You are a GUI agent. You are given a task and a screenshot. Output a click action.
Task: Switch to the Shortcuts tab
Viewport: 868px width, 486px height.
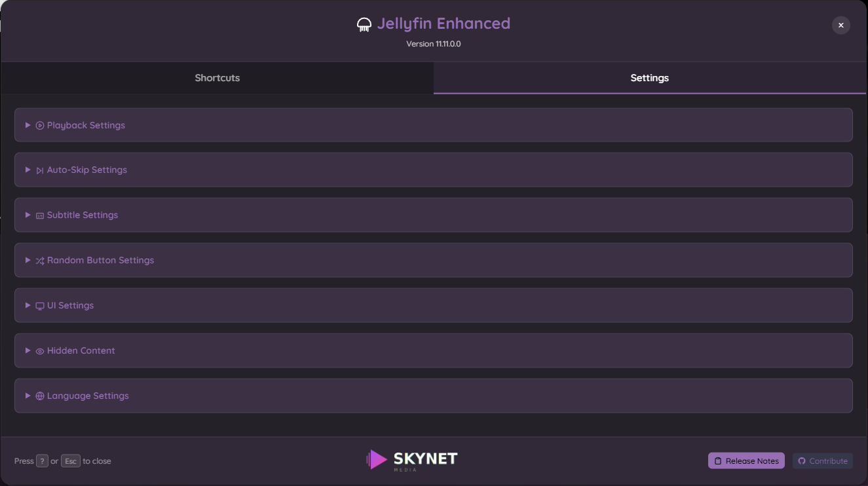[x=217, y=78]
